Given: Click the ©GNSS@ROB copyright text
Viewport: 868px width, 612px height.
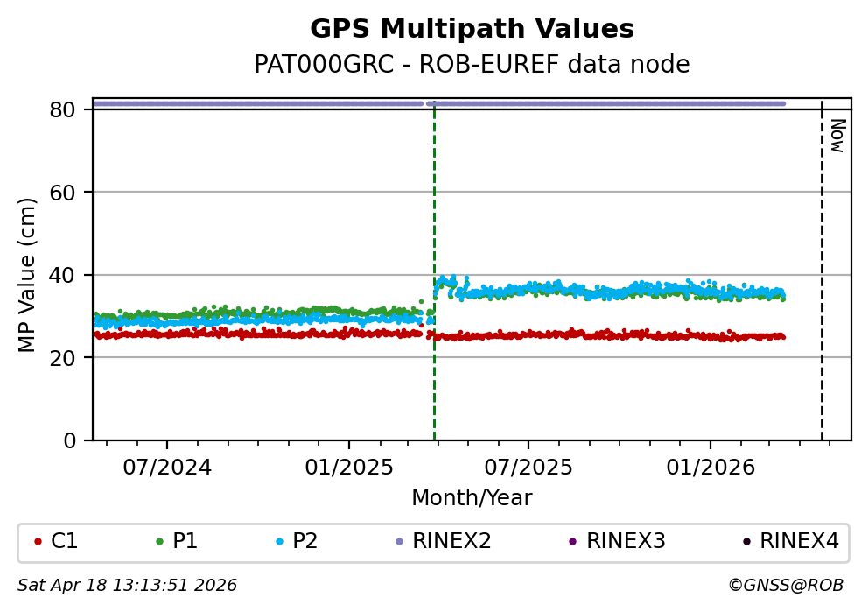Looking at the screenshot, I should (785, 586).
